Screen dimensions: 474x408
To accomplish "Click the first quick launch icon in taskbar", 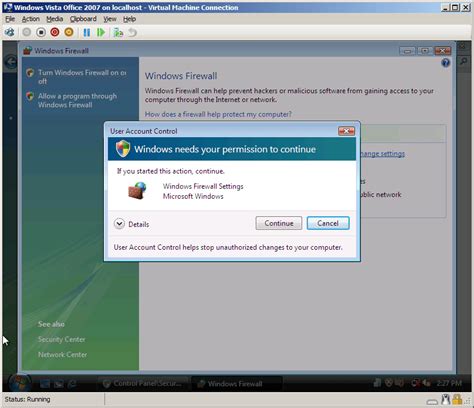I will point(45,384).
